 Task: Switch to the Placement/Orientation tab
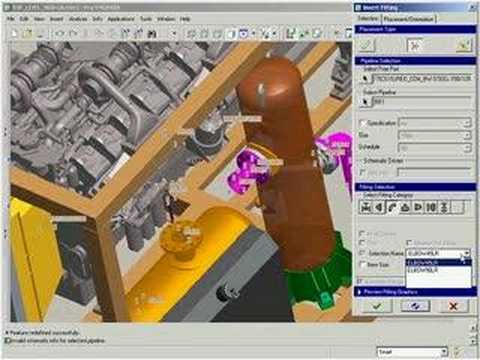click(408, 19)
